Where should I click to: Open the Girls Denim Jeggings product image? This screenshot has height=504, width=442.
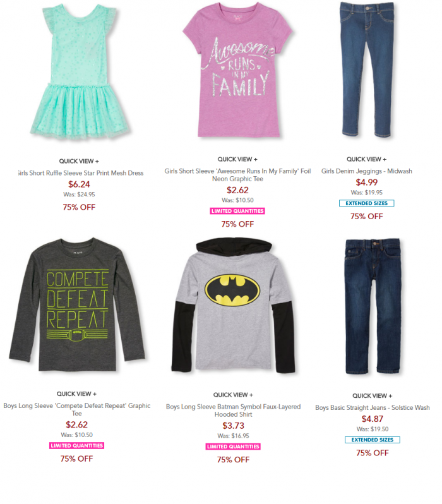click(367, 69)
